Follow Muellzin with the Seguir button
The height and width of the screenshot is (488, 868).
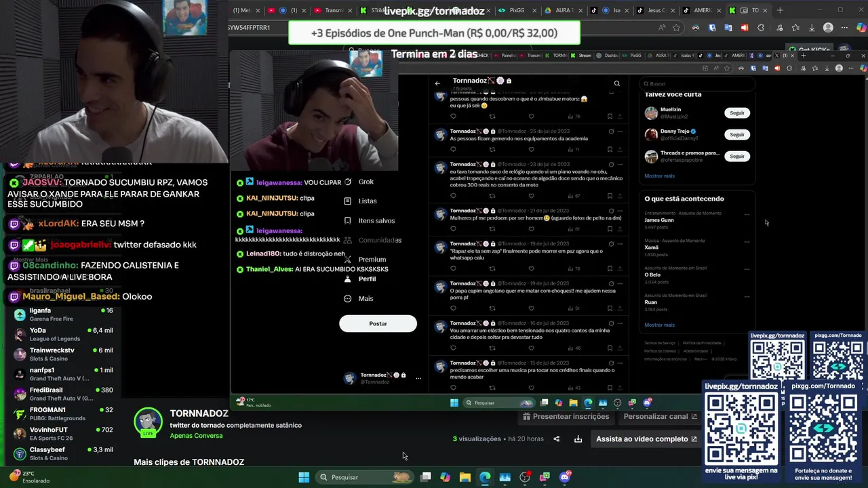coord(737,113)
